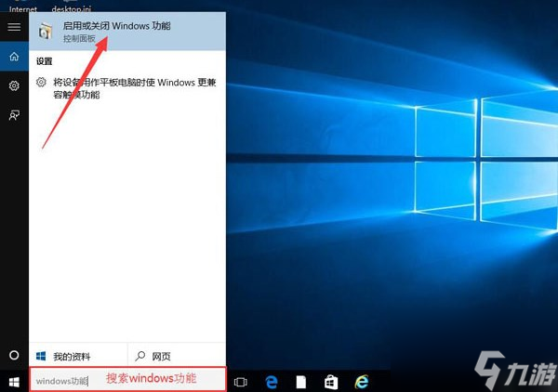Viewport: 558px width, 392px height.
Task: Click the search box containing windows功能
Action: 127,380
